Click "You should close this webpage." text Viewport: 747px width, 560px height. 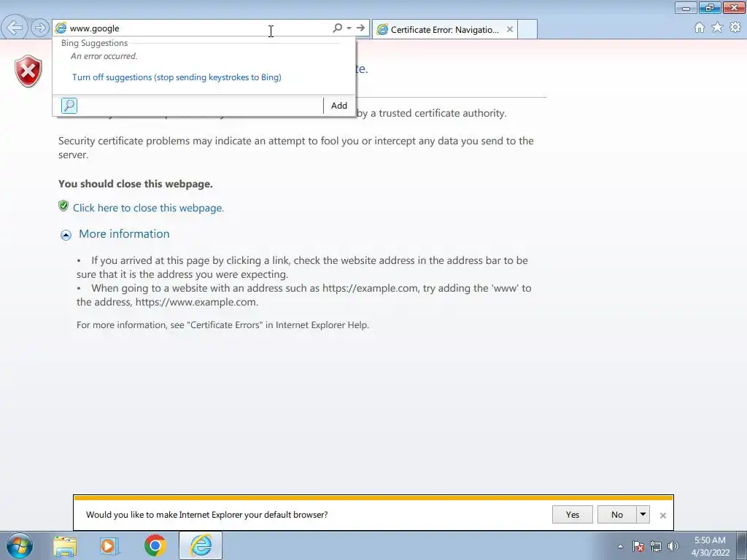tap(135, 184)
